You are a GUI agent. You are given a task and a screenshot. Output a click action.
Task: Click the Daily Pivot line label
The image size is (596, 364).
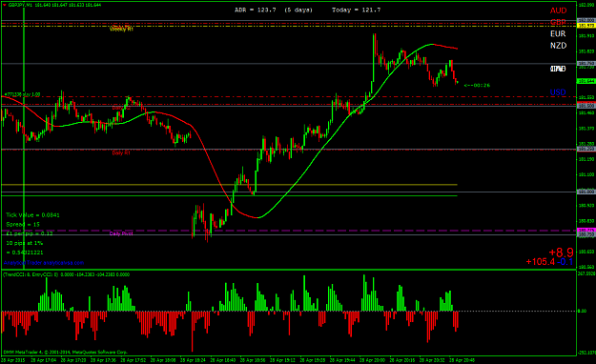121,233
